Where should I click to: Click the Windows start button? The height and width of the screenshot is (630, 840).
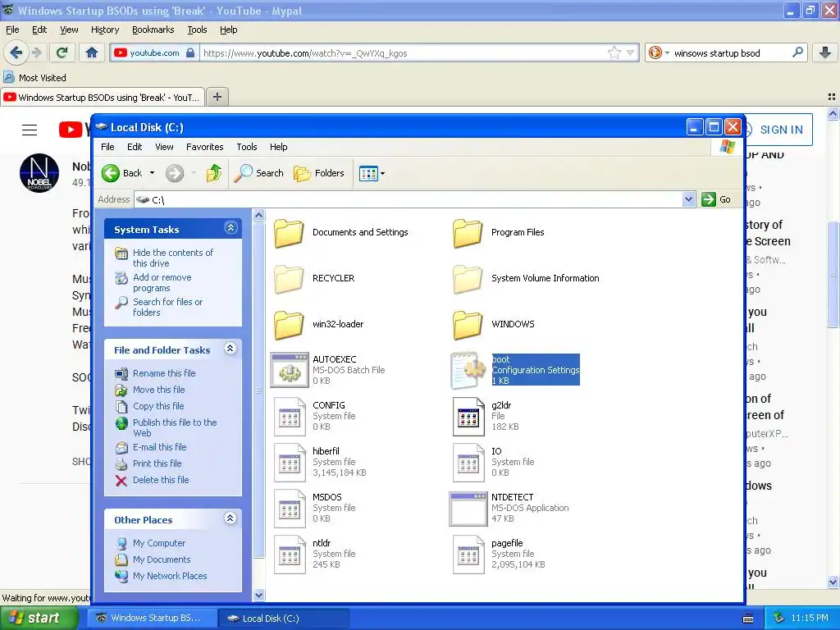pyautogui.click(x=39, y=619)
